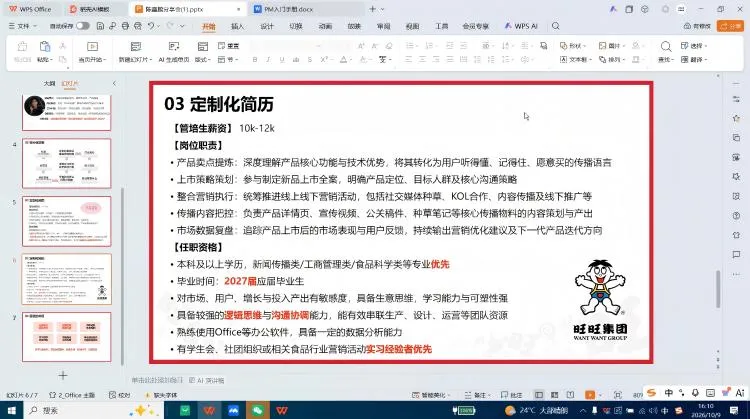Select slide 7 thumbnail
Viewport: 750px width, 419px height.
pos(66,337)
